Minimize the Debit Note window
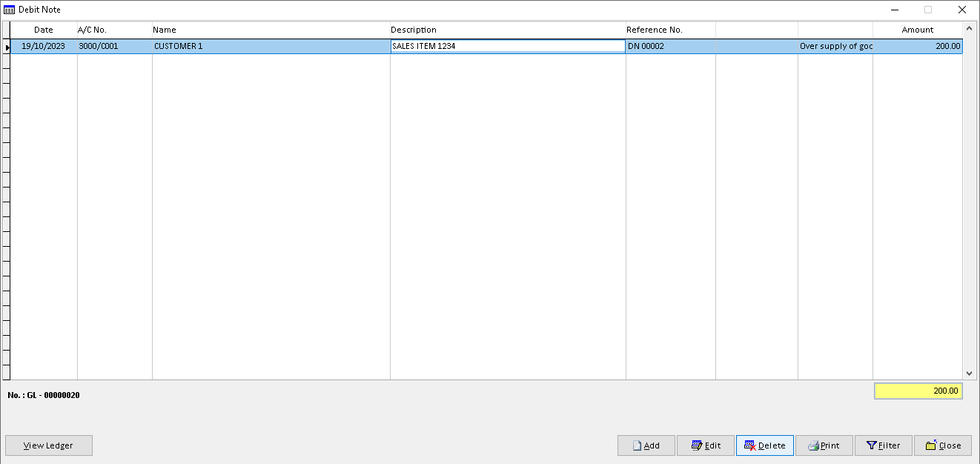Image resolution: width=980 pixels, height=464 pixels. [894, 10]
